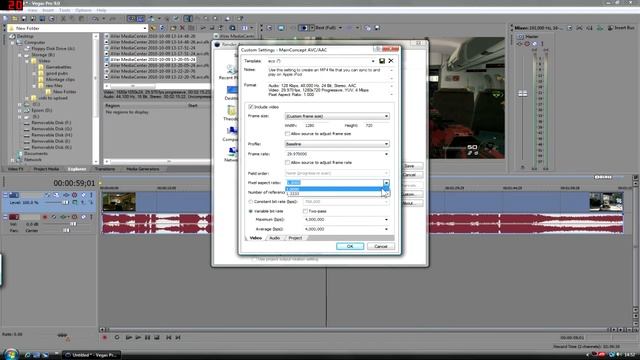Open the Maximum (bps) dropdown
The width and height of the screenshot is (640, 360).
pyautogui.click(x=386, y=220)
